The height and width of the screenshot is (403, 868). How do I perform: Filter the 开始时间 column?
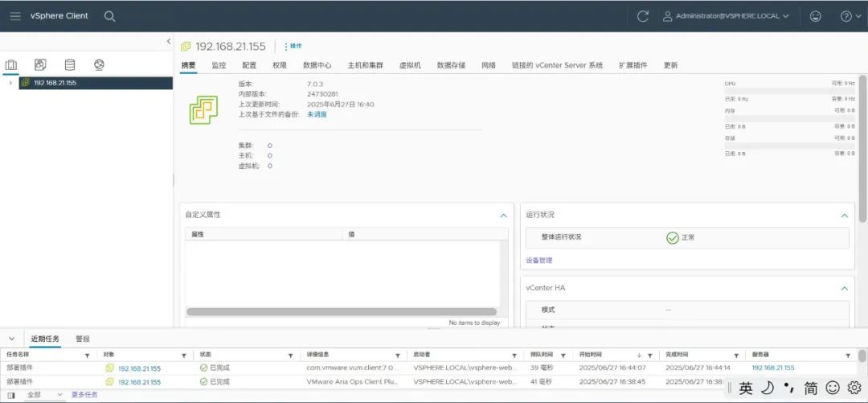click(x=650, y=356)
